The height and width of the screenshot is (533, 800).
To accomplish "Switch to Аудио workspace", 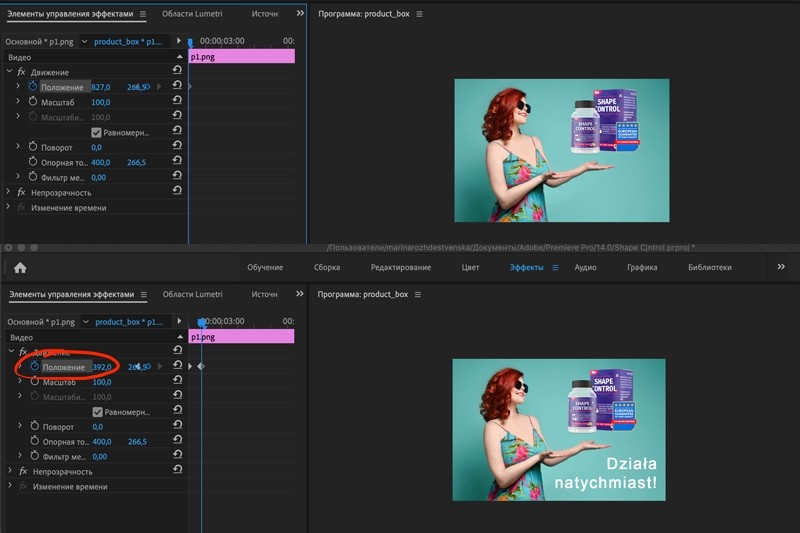I will click(585, 267).
